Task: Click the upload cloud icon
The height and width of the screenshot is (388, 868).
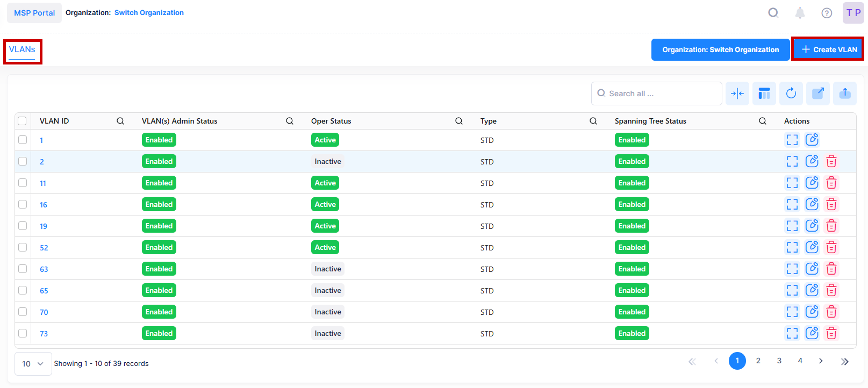Action: pos(844,94)
